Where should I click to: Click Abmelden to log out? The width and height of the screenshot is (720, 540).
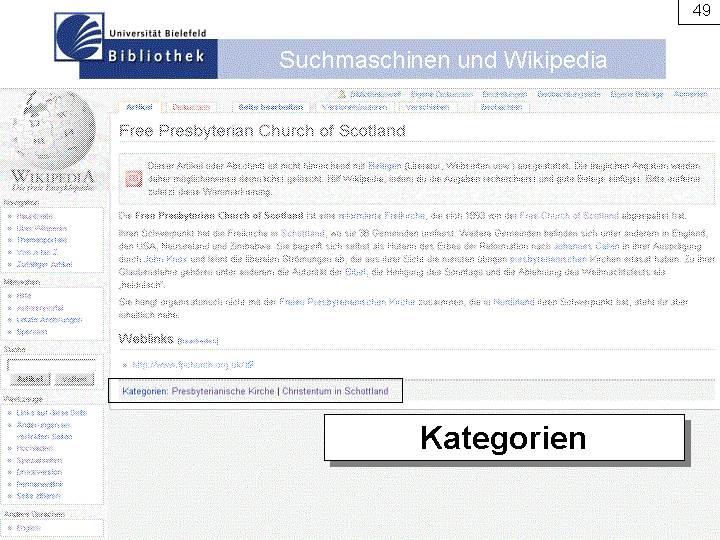click(x=691, y=94)
